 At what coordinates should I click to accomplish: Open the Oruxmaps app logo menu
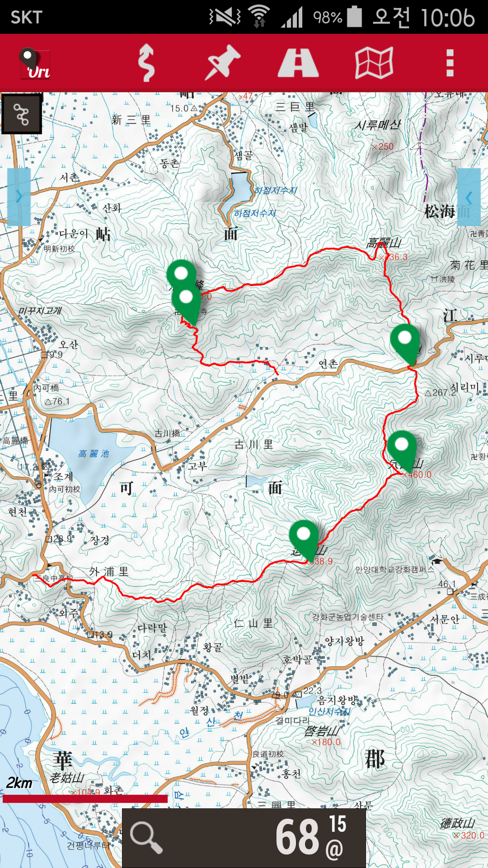click(x=35, y=63)
